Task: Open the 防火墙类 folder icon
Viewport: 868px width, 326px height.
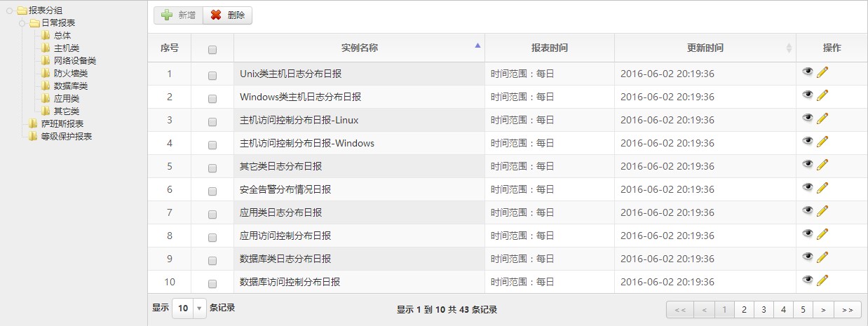Action: coord(46,74)
